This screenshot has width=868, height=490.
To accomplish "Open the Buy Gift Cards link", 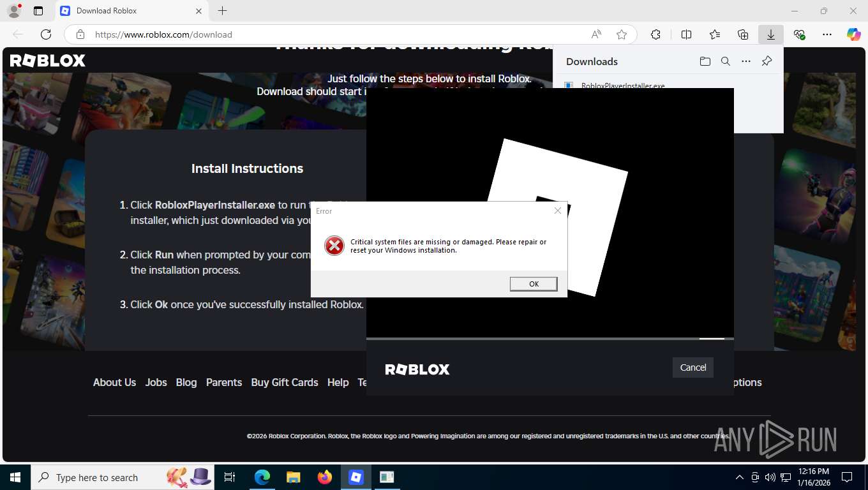I will coord(285,382).
